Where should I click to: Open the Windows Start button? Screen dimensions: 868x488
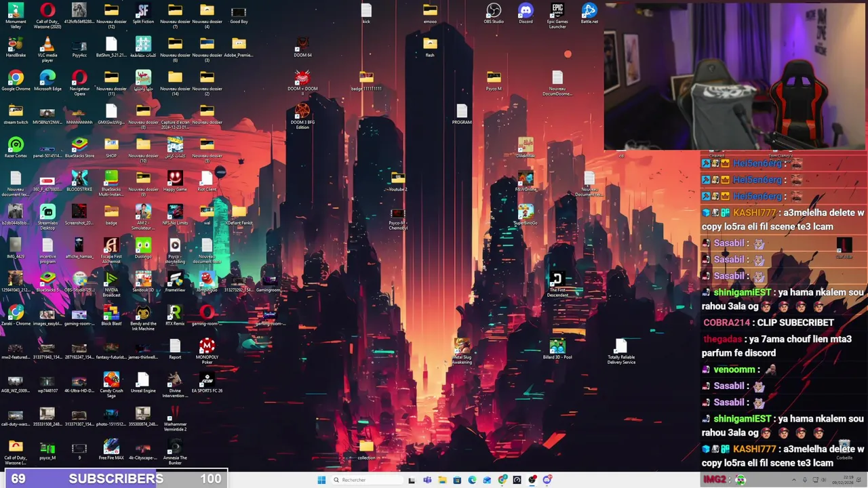click(321, 480)
